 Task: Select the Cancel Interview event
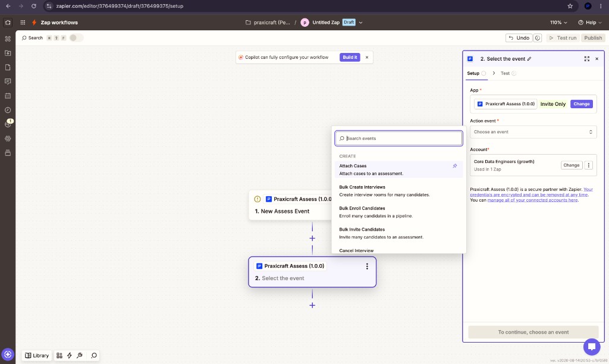point(398,250)
